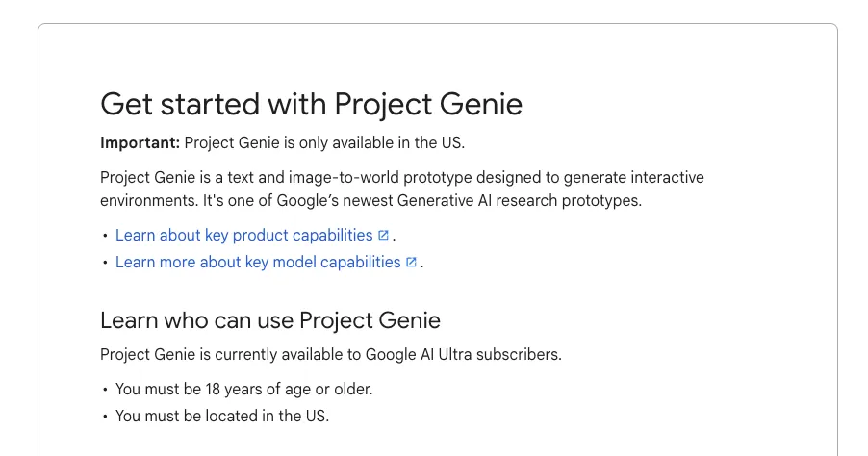
Task: Click the bullet before the product capabilities link
Action: click(105, 236)
